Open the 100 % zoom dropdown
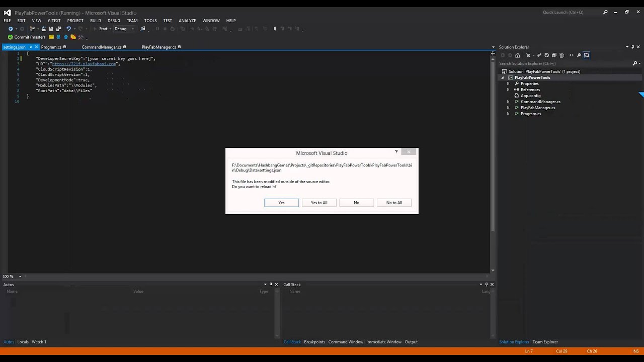644x362 pixels. [20, 276]
